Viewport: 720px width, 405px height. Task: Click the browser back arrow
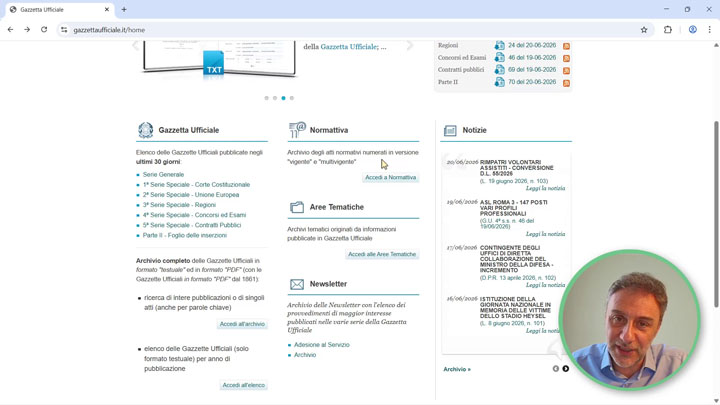(10, 29)
